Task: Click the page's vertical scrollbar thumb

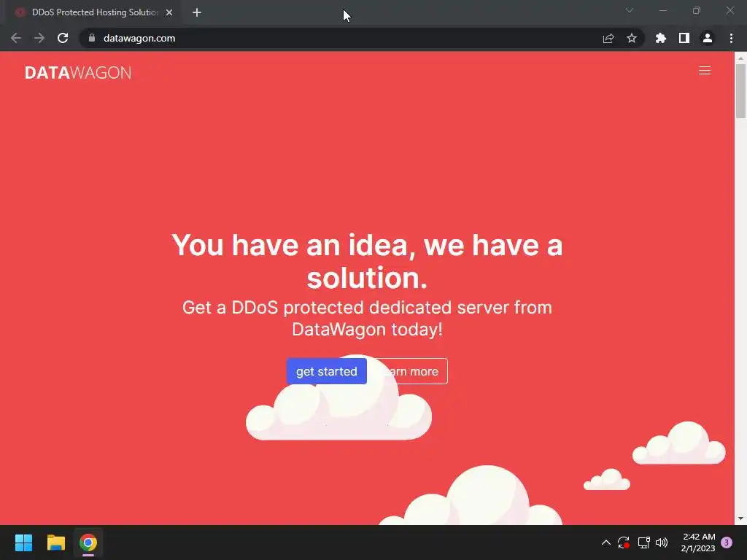Action: click(740, 90)
